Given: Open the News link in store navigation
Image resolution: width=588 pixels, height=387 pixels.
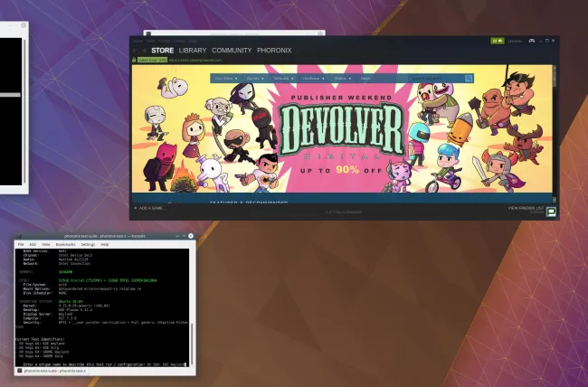Looking at the screenshot, I should 365,79.
